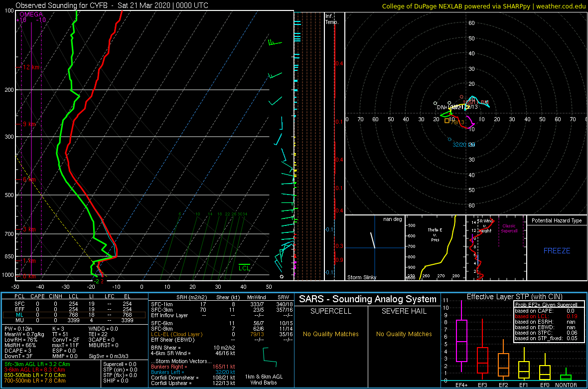
Task: Select the highlighted ML parcel row
Action: [x=74, y=315]
